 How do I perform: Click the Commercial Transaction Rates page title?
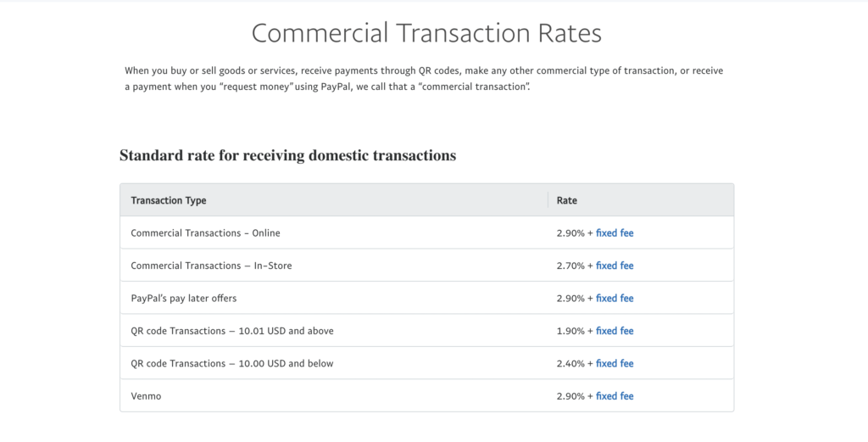click(x=426, y=33)
